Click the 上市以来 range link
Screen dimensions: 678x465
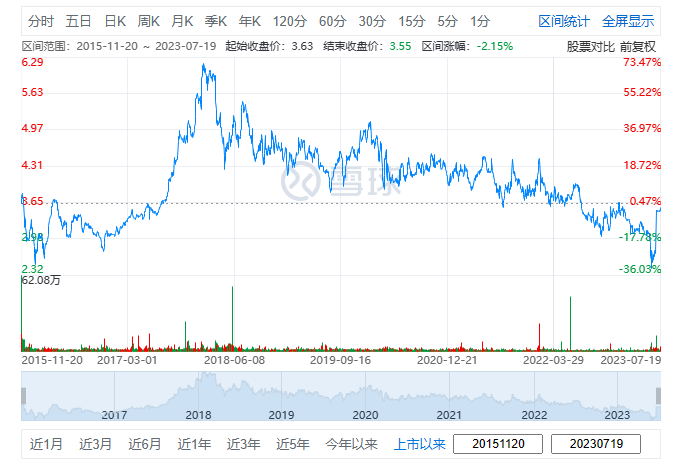click(x=420, y=444)
